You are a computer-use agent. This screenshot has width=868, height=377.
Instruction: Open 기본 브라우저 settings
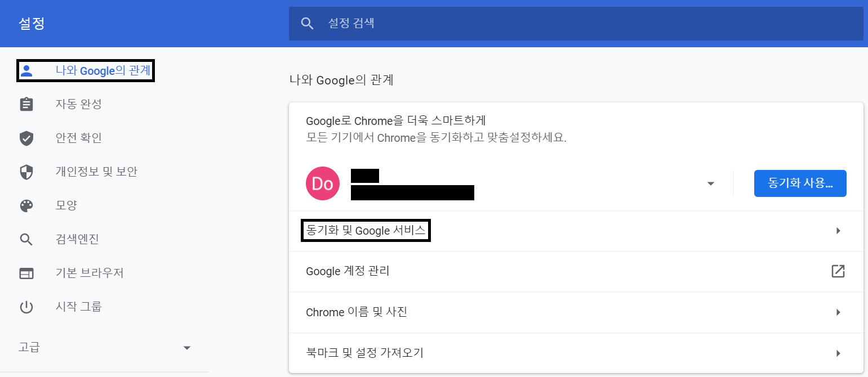click(90, 273)
